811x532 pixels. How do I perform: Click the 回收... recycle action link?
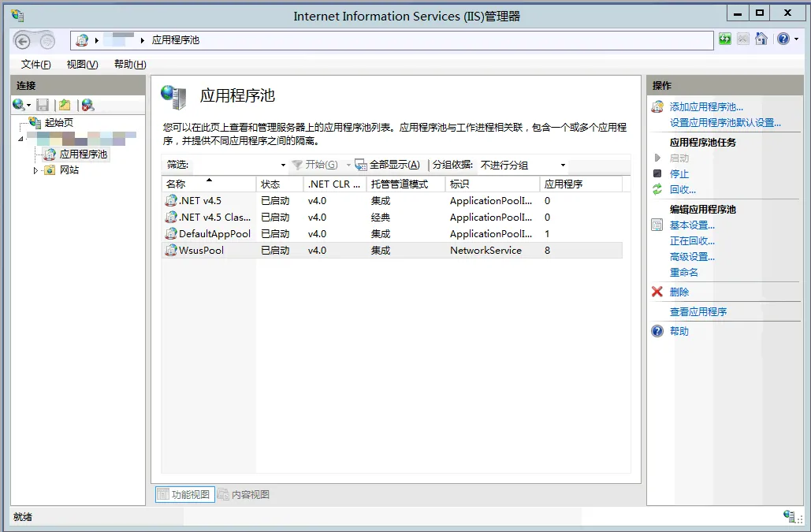point(683,189)
